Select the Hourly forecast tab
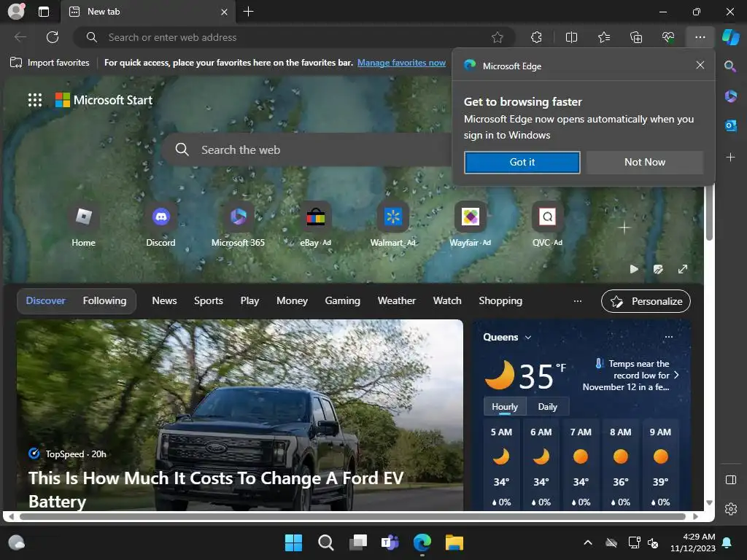Viewport: 747px width, 560px height. click(505, 407)
